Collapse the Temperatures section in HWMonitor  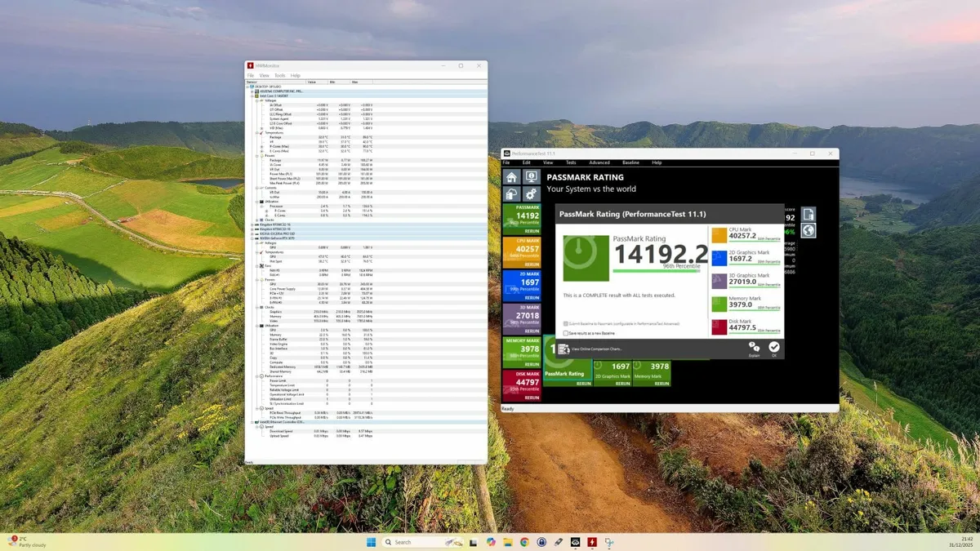[256, 132]
